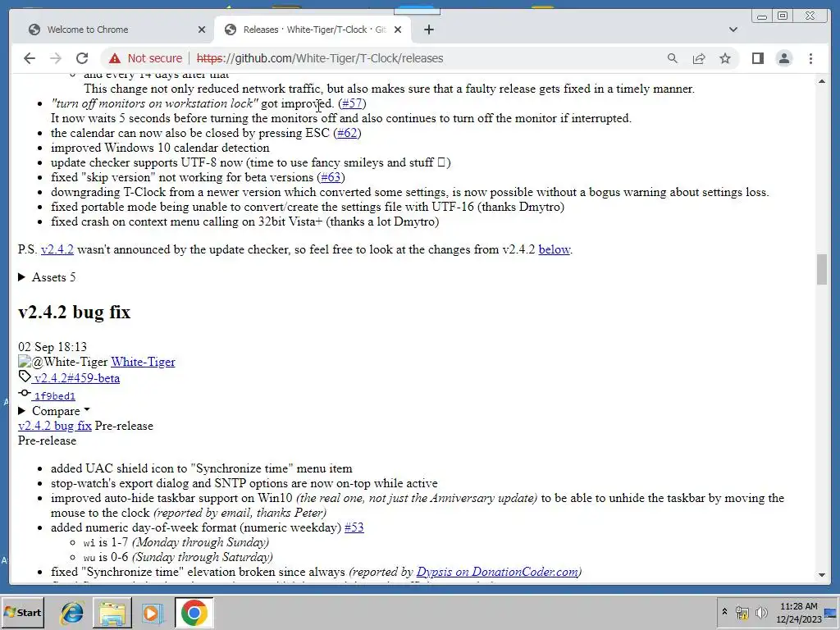Open the 'v2.4.2 bug fix' release link

[55, 426]
